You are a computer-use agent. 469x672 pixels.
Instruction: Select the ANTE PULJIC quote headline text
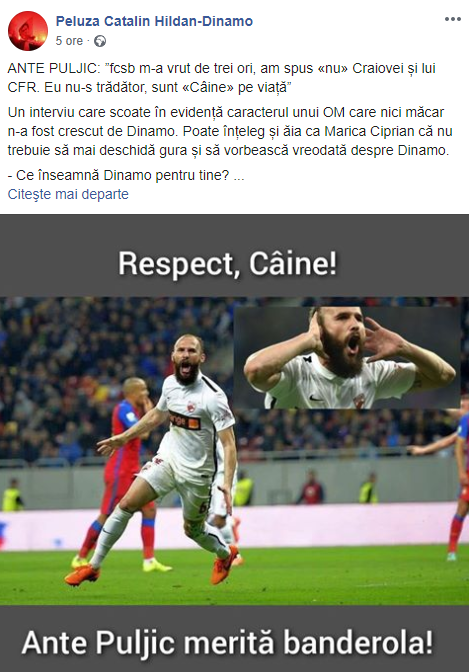[222, 78]
